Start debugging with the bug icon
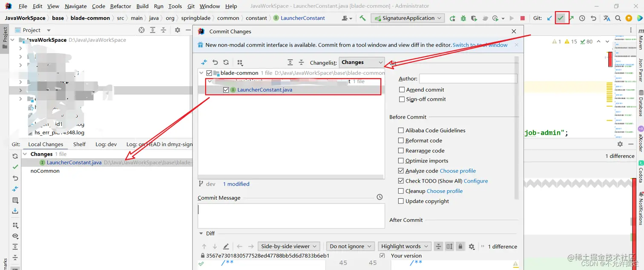Image resolution: width=644 pixels, height=270 pixels. pos(463,18)
